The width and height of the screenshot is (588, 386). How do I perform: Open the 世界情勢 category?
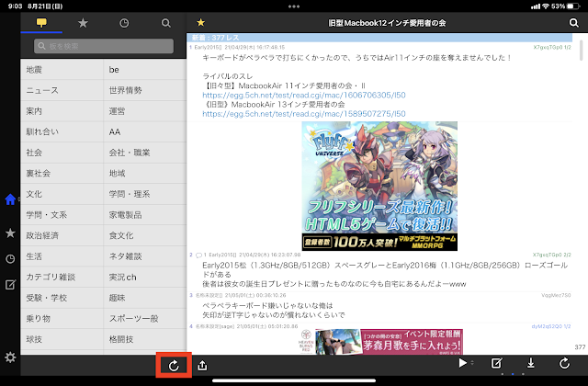145,90
